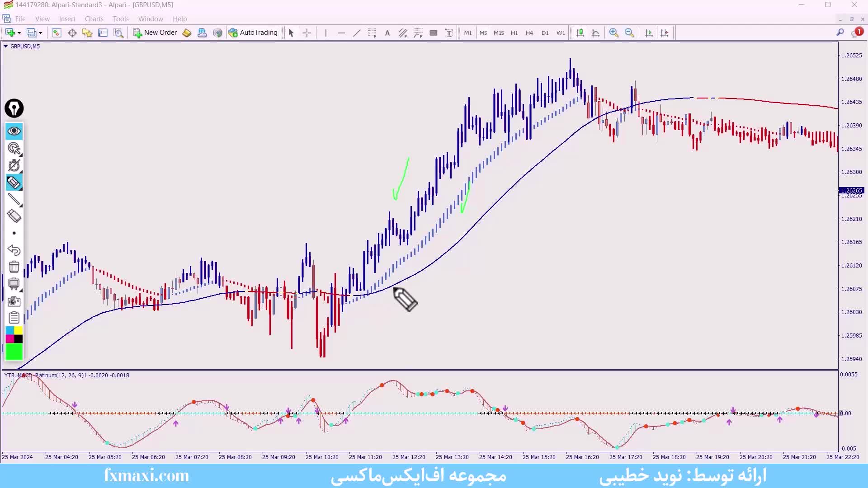Click the New Order button
The image size is (868, 488).
[155, 33]
